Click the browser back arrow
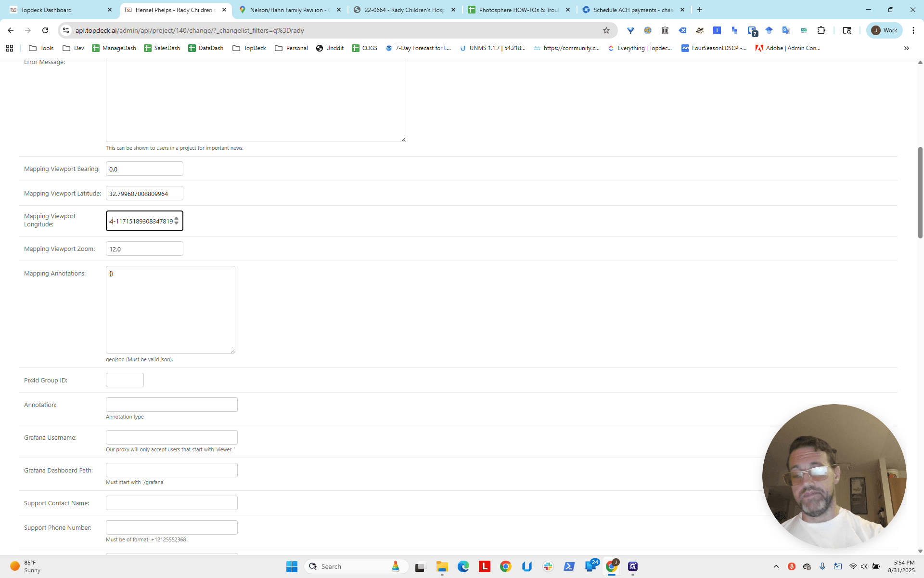 [11, 30]
